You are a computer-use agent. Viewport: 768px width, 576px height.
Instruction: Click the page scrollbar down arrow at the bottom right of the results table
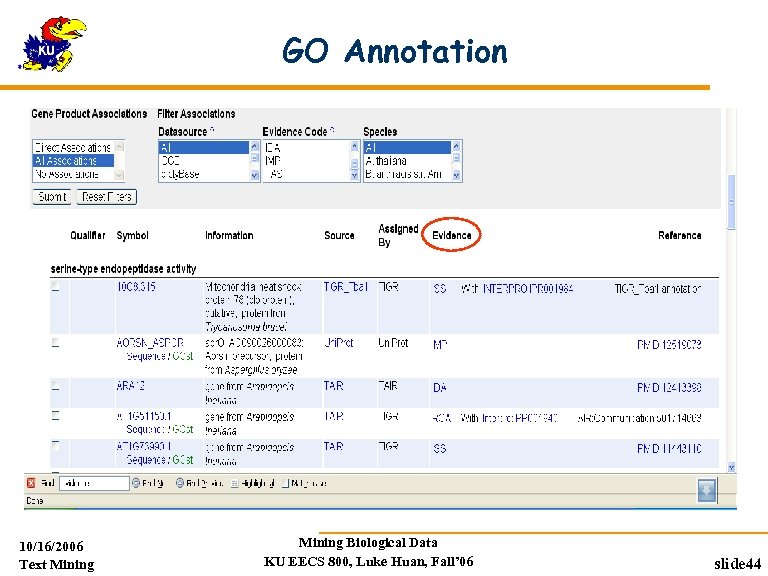coord(731,468)
